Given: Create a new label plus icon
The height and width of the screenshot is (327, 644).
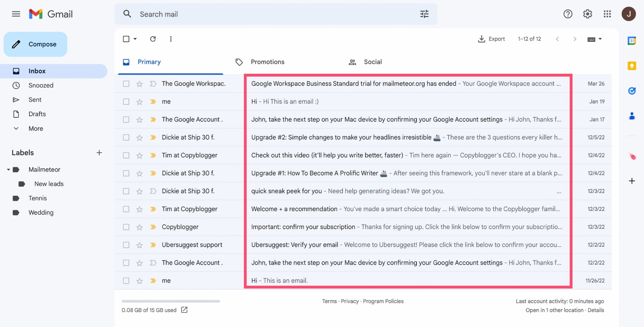Looking at the screenshot, I should click(x=99, y=153).
